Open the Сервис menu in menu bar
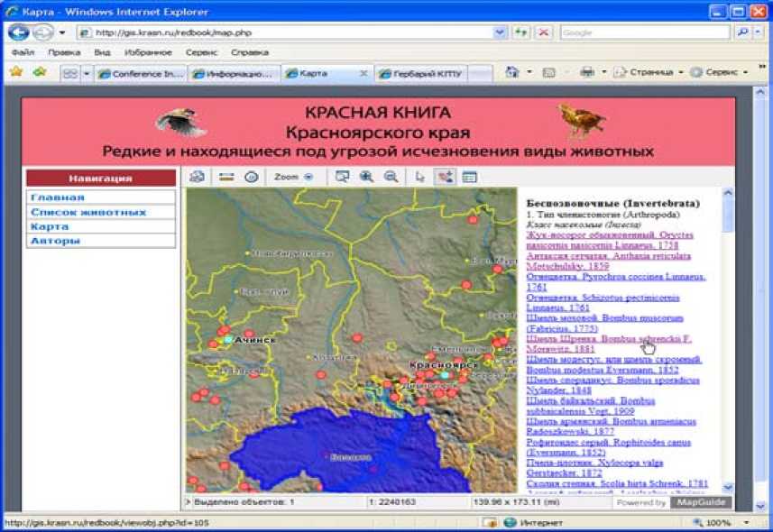 point(201,52)
